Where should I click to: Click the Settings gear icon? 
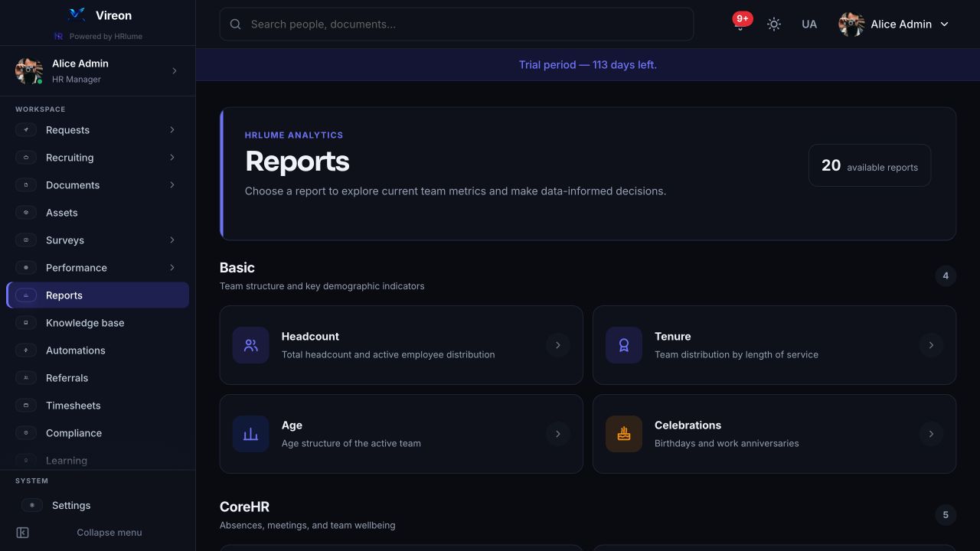coord(32,505)
